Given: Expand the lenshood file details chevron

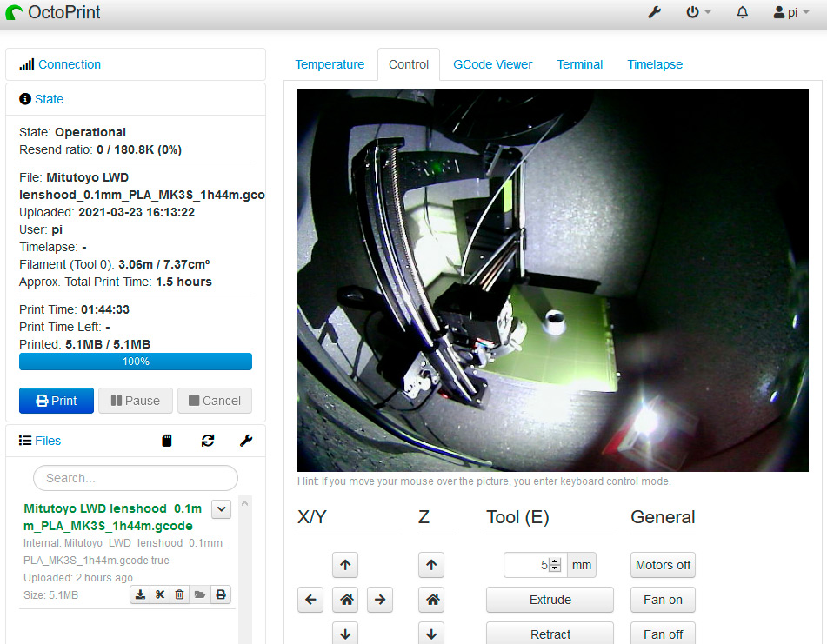Looking at the screenshot, I should pos(221,509).
